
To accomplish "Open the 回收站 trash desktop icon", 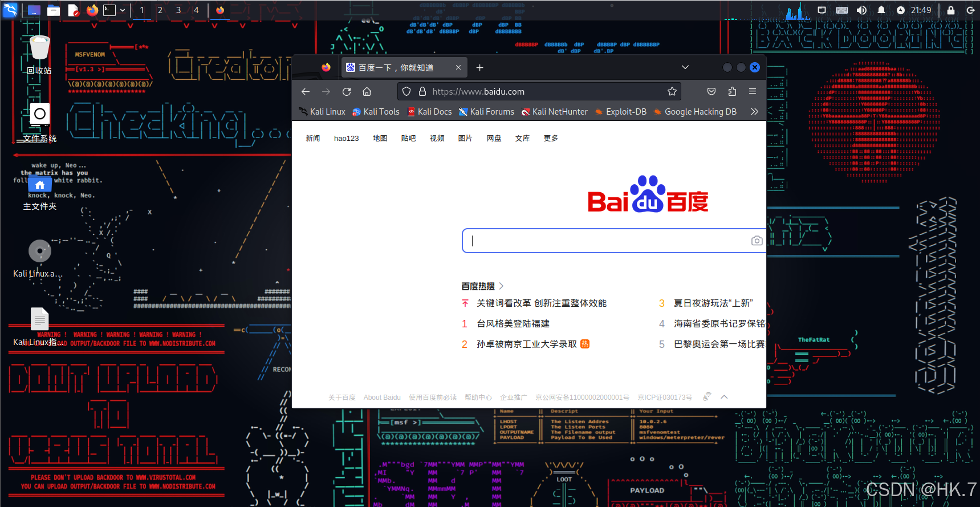I will (x=39, y=55).
